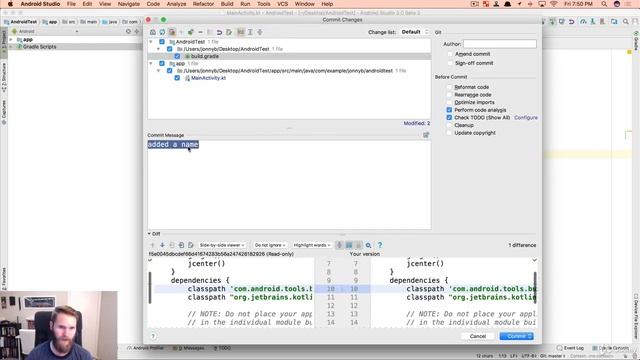
Task: Uncheck the MainActivity.kt checkbox
Action: (177, 78)
